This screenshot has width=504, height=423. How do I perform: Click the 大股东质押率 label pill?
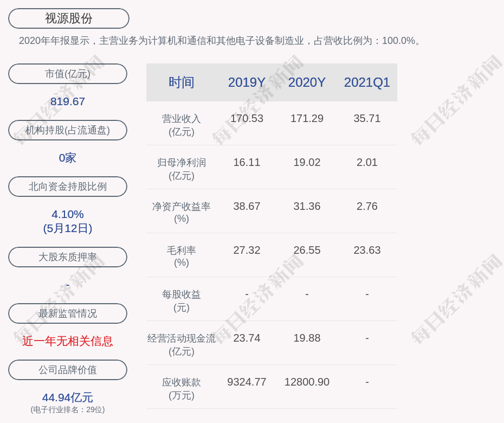pos(68,257)
